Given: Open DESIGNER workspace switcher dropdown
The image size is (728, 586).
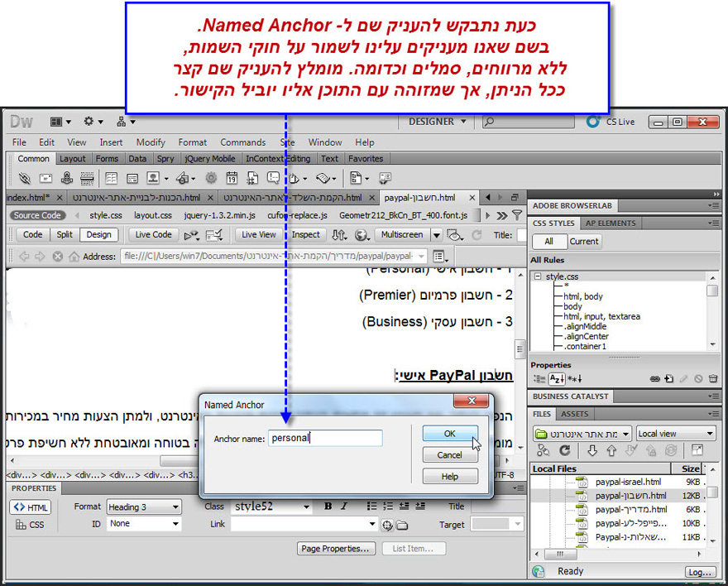Looking at the screenshot, I should coord(437,122).
